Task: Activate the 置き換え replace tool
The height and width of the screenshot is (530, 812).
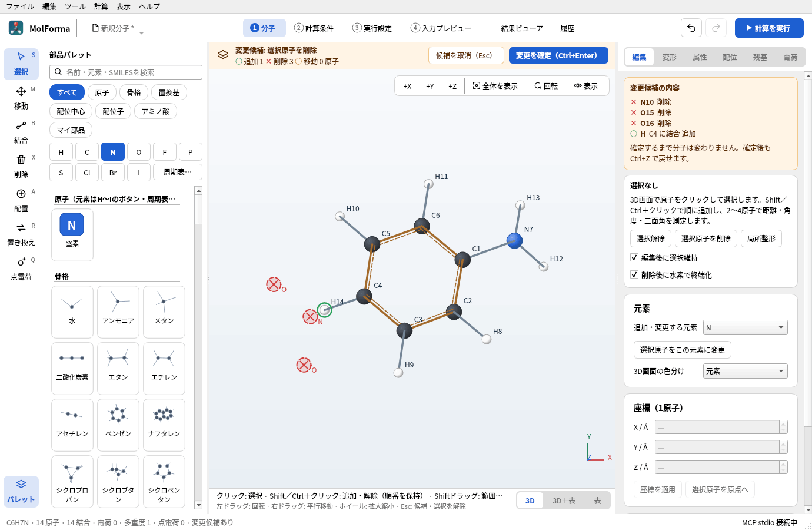Action: click(x=21, y=234)
